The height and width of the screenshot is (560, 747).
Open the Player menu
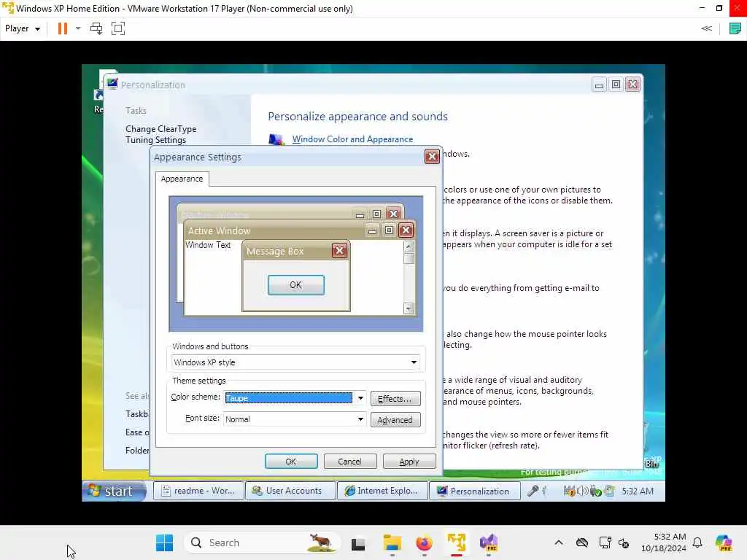(x=23, y=28)
